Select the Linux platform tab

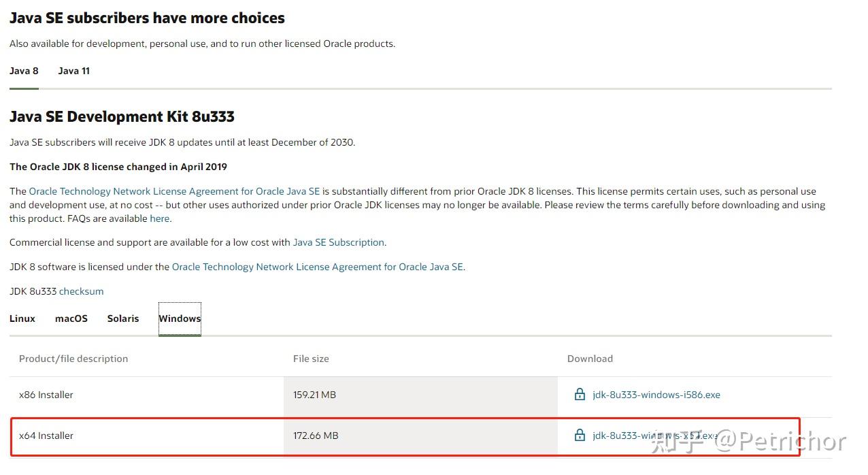pos(22,318)
